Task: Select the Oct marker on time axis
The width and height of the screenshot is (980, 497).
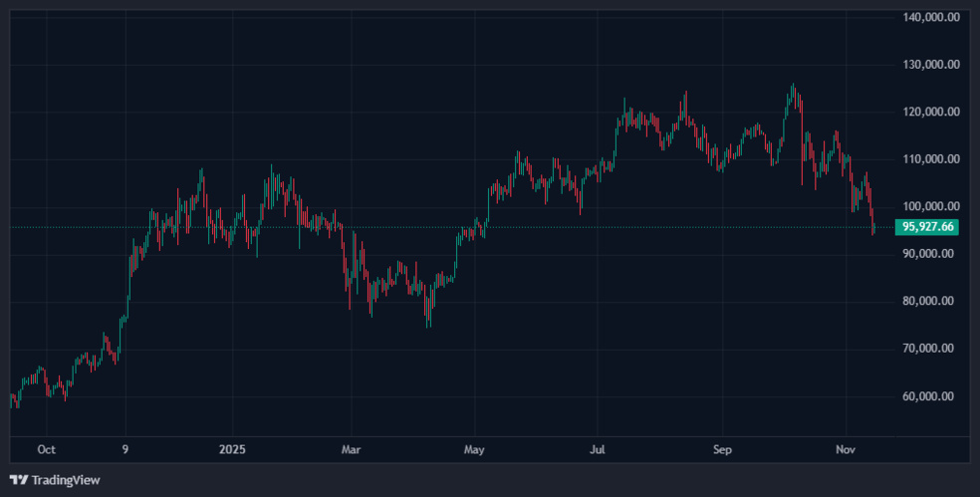Action: point(46,450)
